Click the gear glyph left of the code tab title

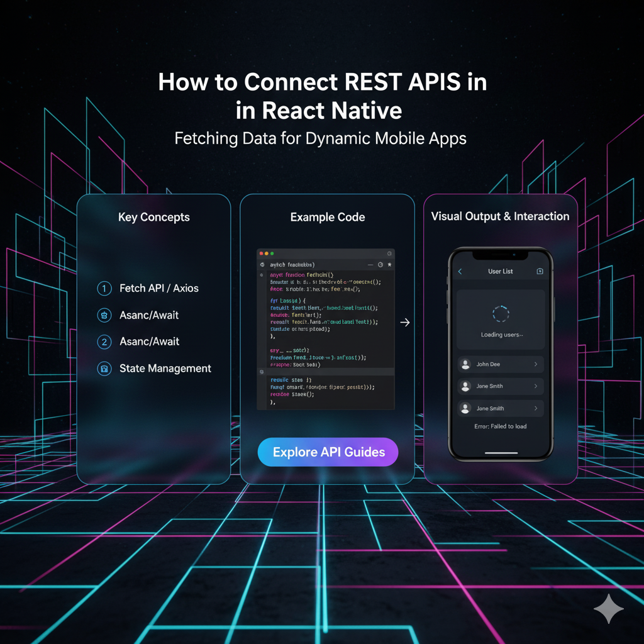point(262,265)
